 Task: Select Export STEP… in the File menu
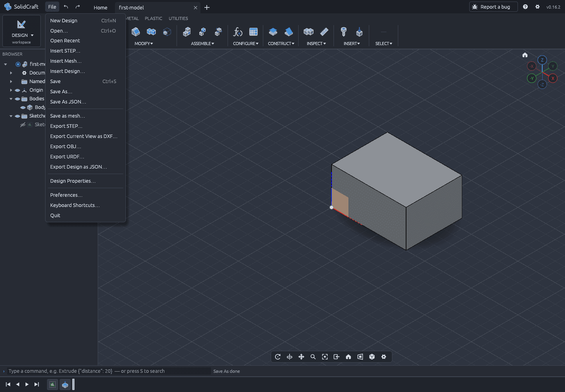86,126
